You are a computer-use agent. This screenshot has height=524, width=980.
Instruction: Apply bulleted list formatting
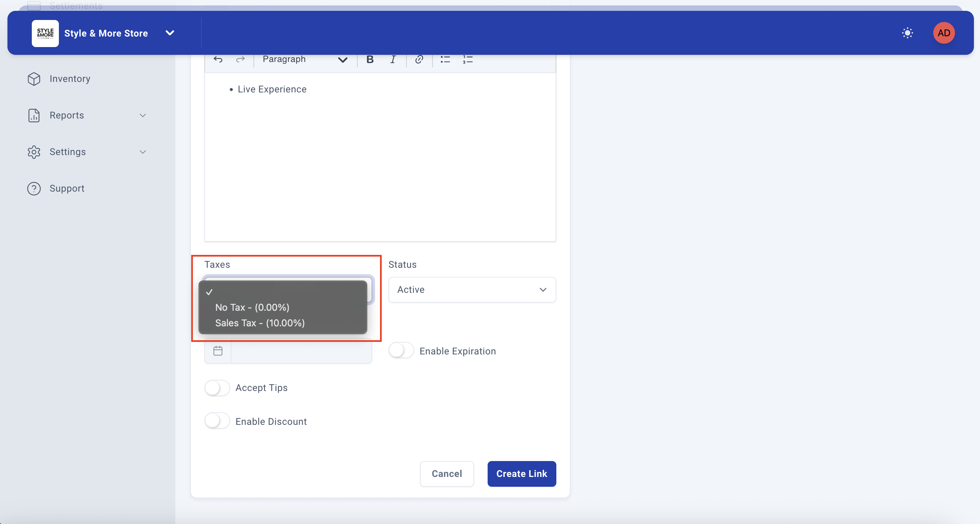click(x=445, y=59)
